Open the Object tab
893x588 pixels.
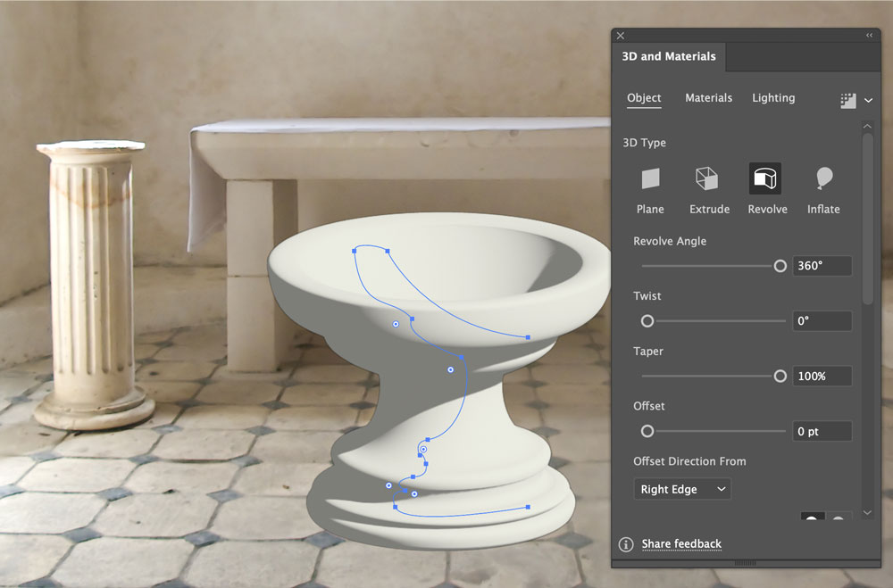click(x=644, y=98)
